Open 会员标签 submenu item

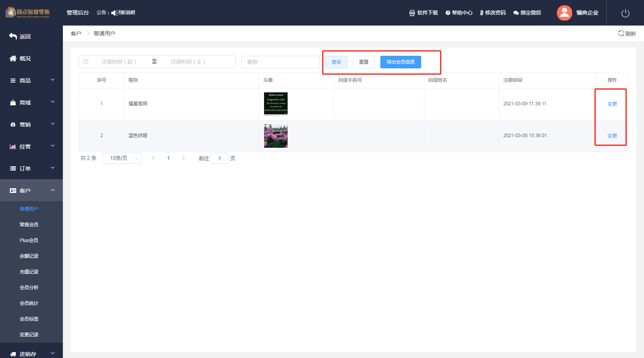[x=29, y=319]
